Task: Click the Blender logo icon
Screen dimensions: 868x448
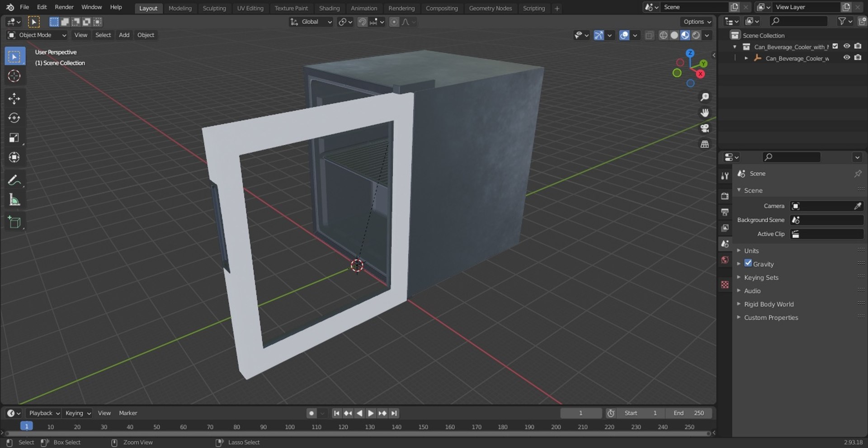Action: [x=10, y=7]
